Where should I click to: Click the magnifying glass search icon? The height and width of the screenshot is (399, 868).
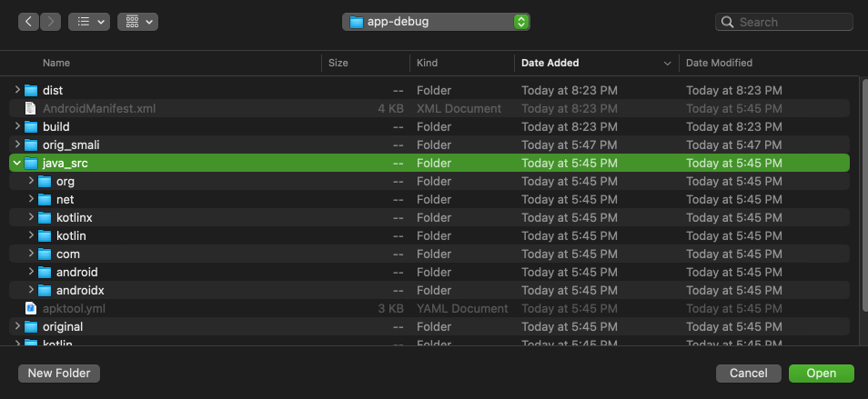pyautogui.click(x=729, y=22)
